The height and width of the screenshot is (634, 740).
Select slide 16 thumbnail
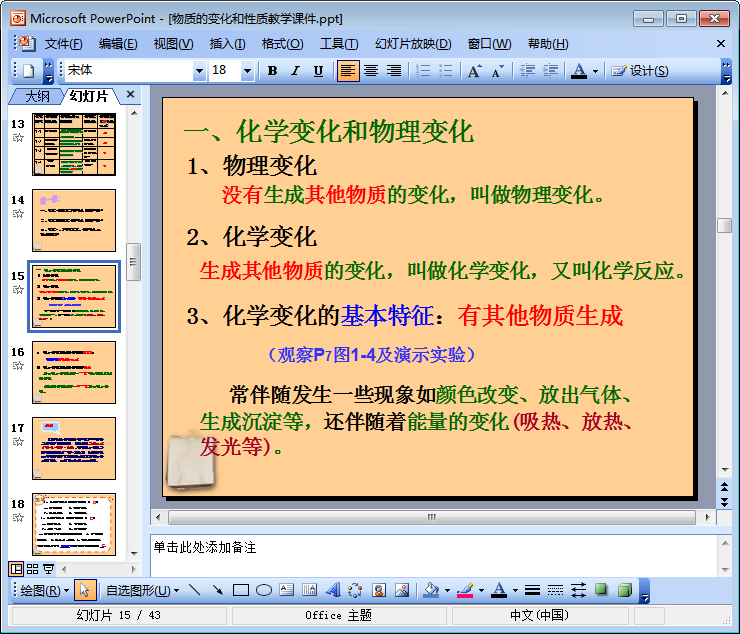tap(74, 372)
